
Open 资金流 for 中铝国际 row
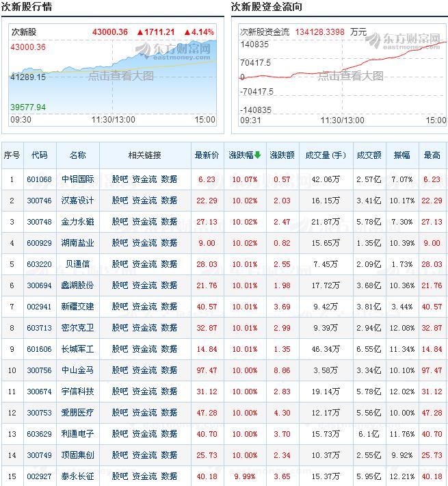(144, 179)
